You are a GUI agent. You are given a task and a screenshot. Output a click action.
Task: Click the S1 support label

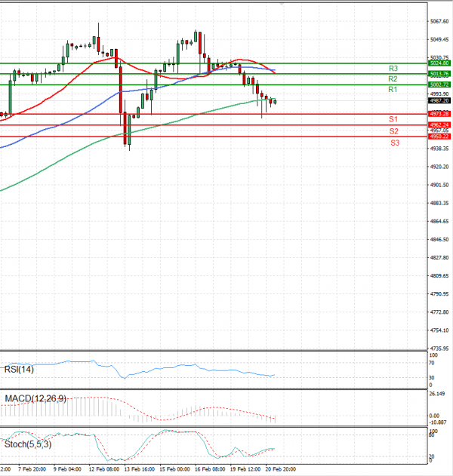(x=393, y=119)
